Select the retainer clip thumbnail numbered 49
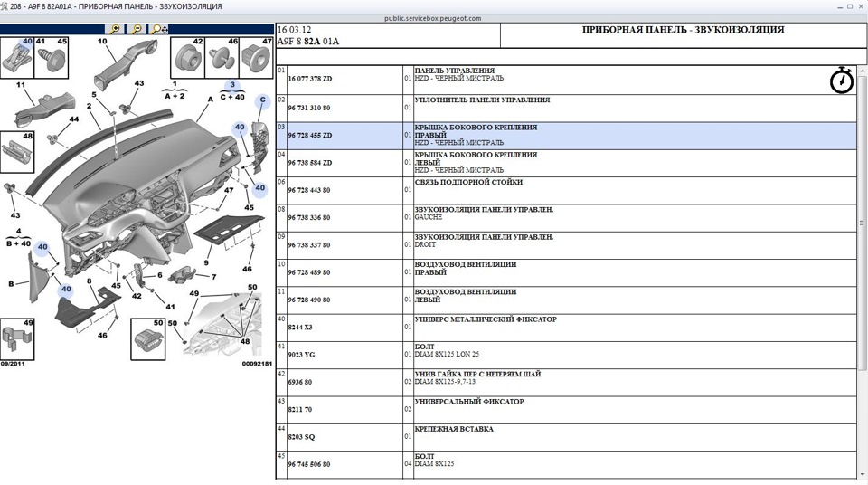Image resolution: width=868 pixels, height=485 pixels. click(17, 339)
